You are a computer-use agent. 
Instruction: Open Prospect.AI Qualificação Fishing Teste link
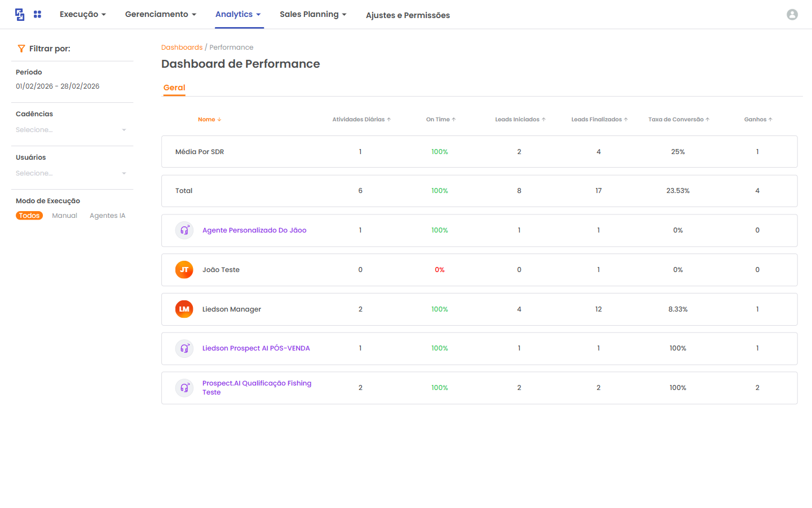coord(257,388)
